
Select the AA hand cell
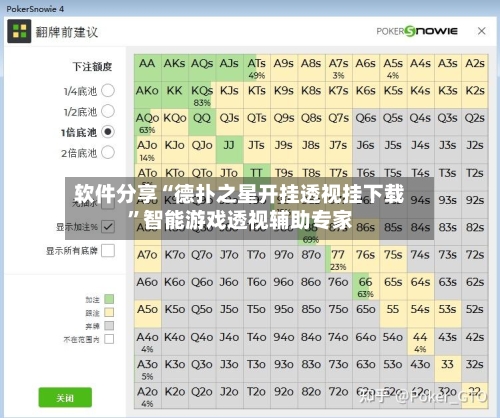148,68
